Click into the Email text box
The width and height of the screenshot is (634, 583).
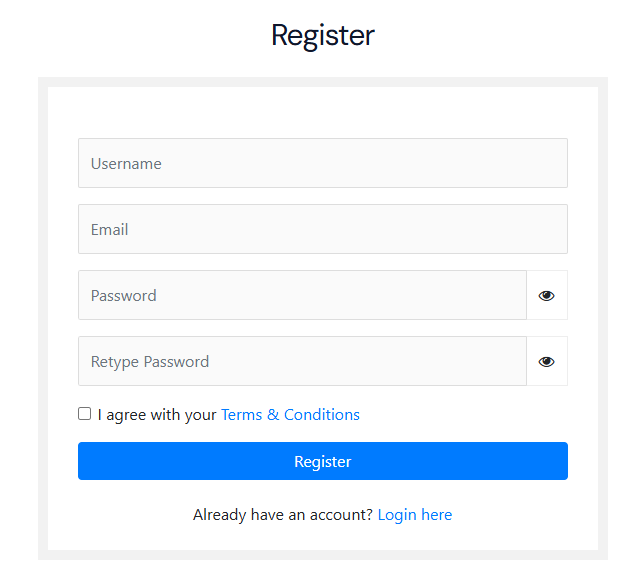[x=322, y=229]
